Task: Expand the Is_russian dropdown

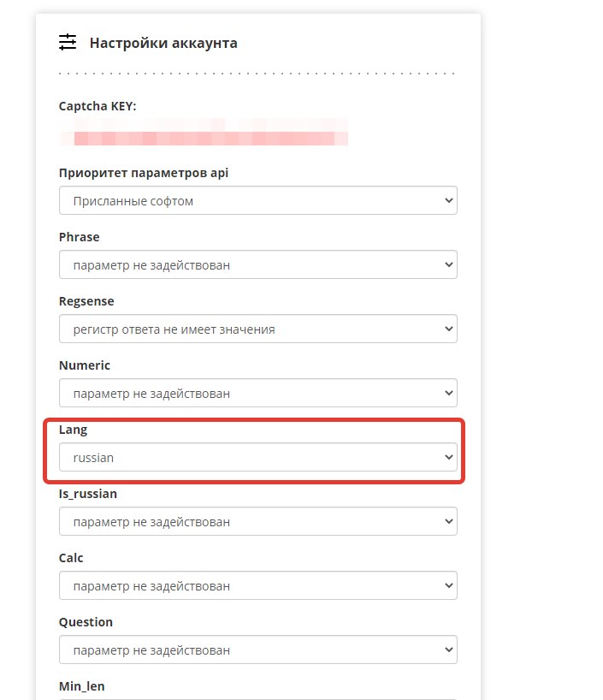Action: coord(257,522)
